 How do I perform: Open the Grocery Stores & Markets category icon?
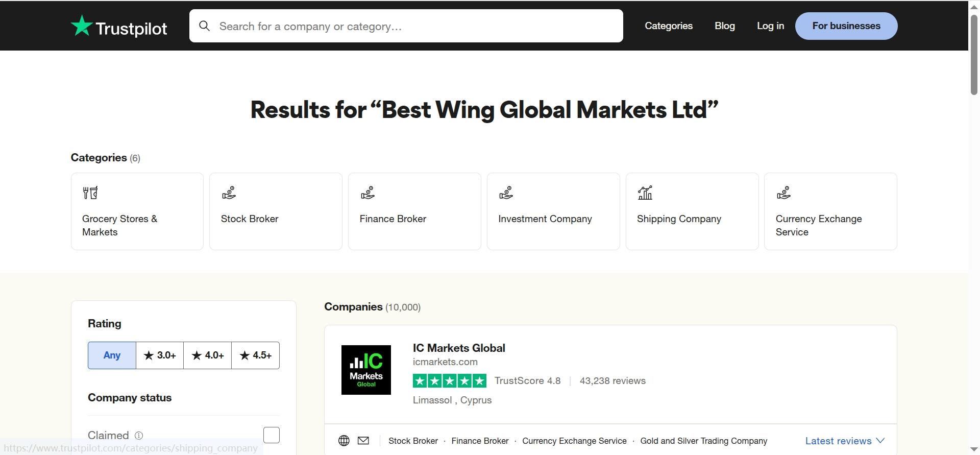[x=90, y=193]
